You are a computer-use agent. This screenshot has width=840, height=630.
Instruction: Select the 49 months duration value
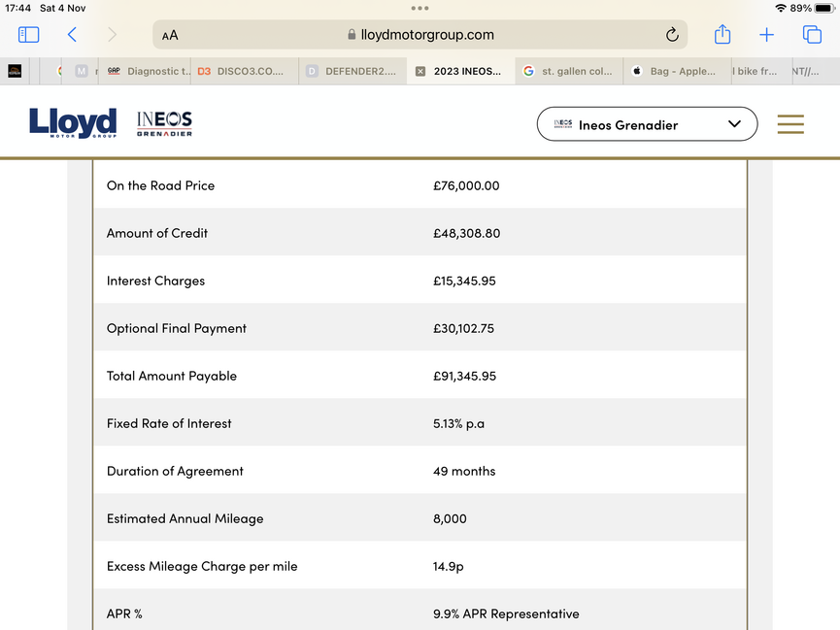[464, 472]
